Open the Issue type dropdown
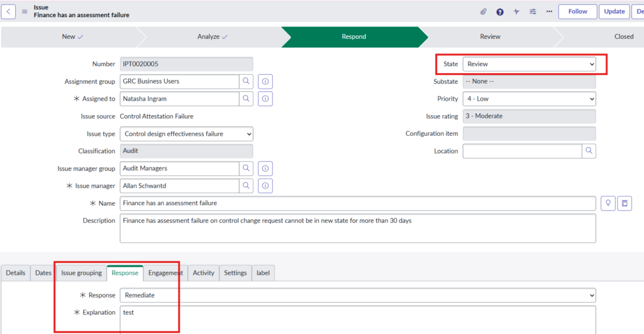 click(186, 134)
